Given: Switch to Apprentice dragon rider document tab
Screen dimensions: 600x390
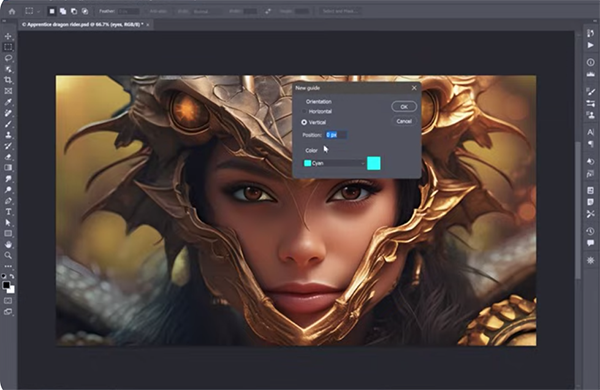Looking at the screenshot, I should [83, 24].
